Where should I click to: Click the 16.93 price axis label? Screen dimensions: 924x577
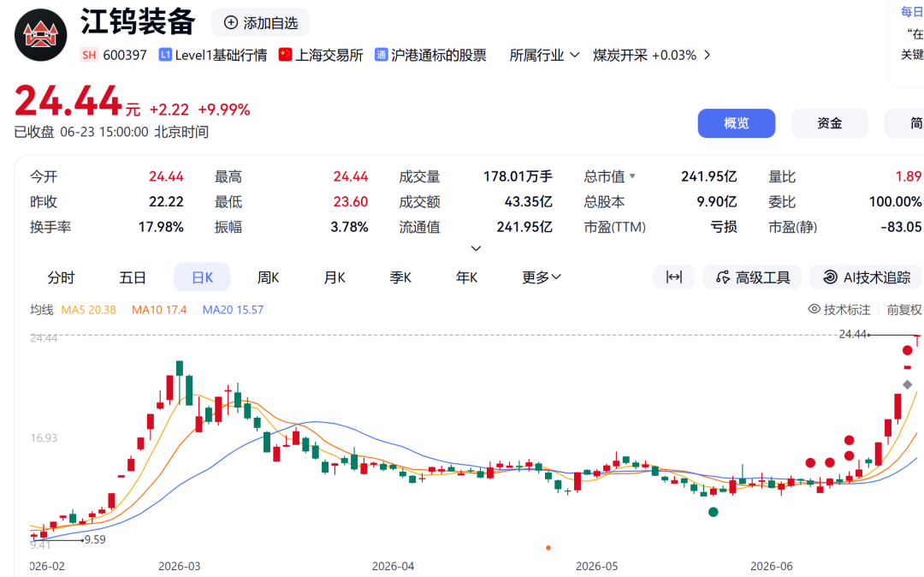pyautogui.click(x=44, y=438)
